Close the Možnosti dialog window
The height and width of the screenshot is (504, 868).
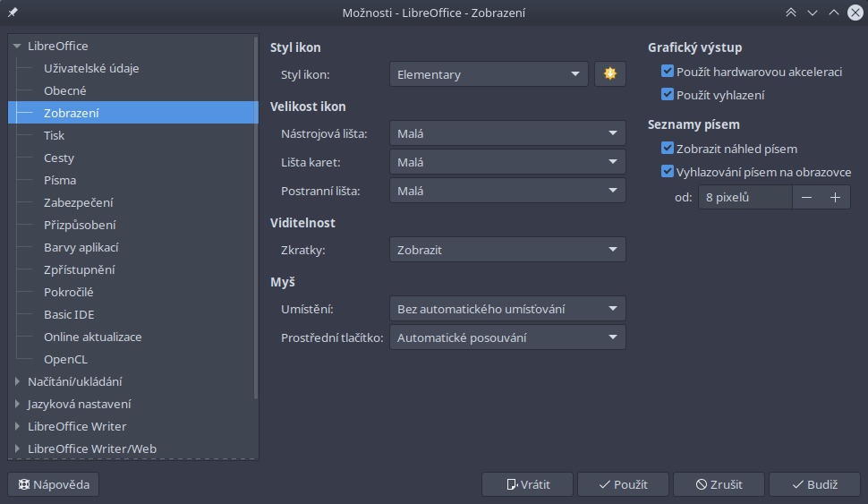[855, 13]
